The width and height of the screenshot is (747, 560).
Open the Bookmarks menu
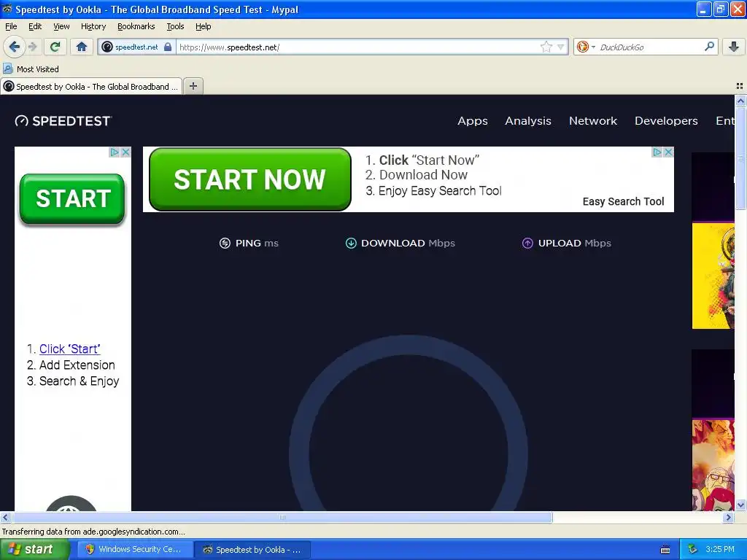136,26
